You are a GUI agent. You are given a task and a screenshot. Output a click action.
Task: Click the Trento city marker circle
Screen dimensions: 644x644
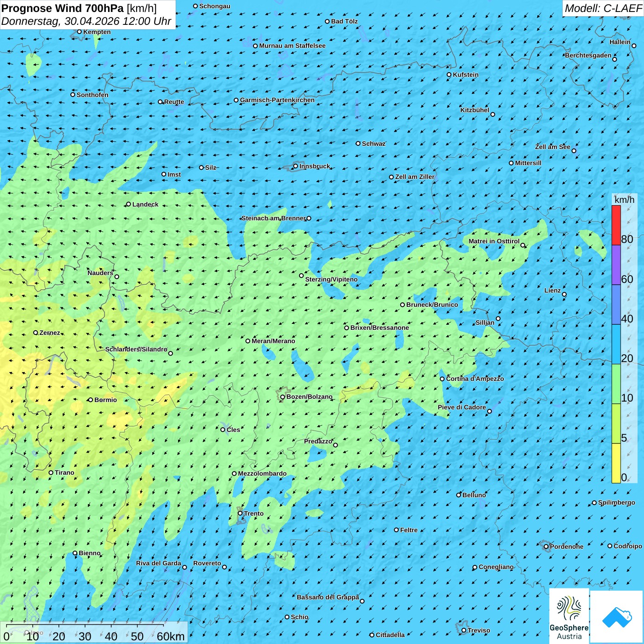click(x=240, y=513)
